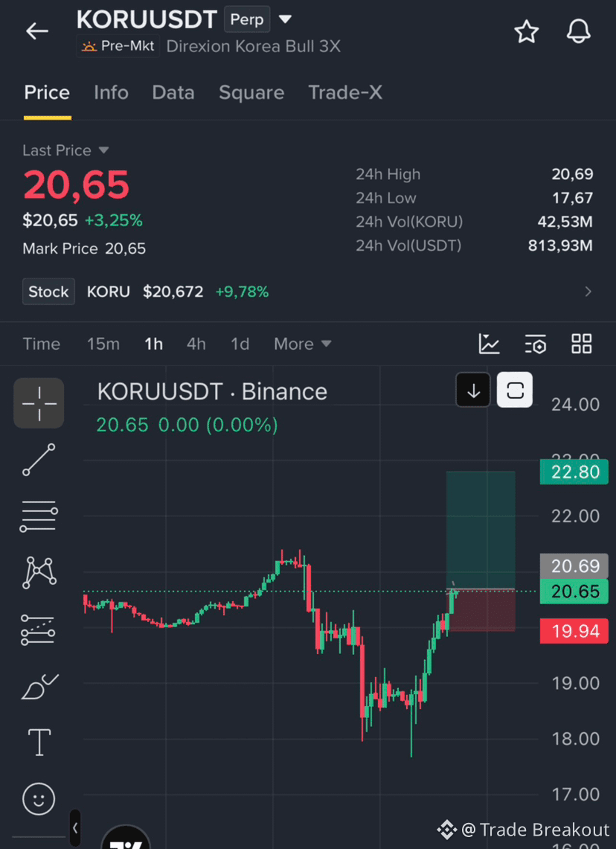Click the 20.69 gray price label
The height and width of the screenshot is (849, 616).
click(x=574, y=566)
